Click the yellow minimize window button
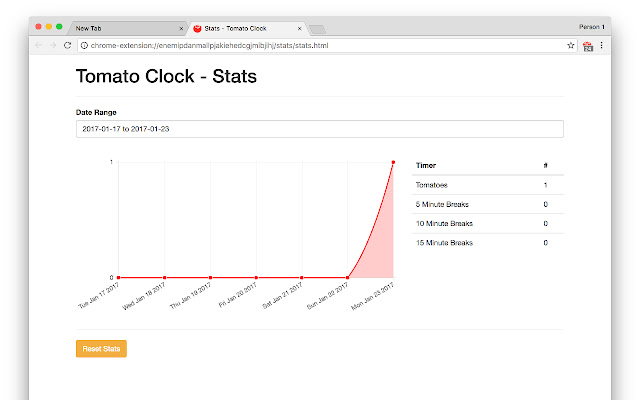The height and width of the screenshot is (400, 640). (49, 27)
